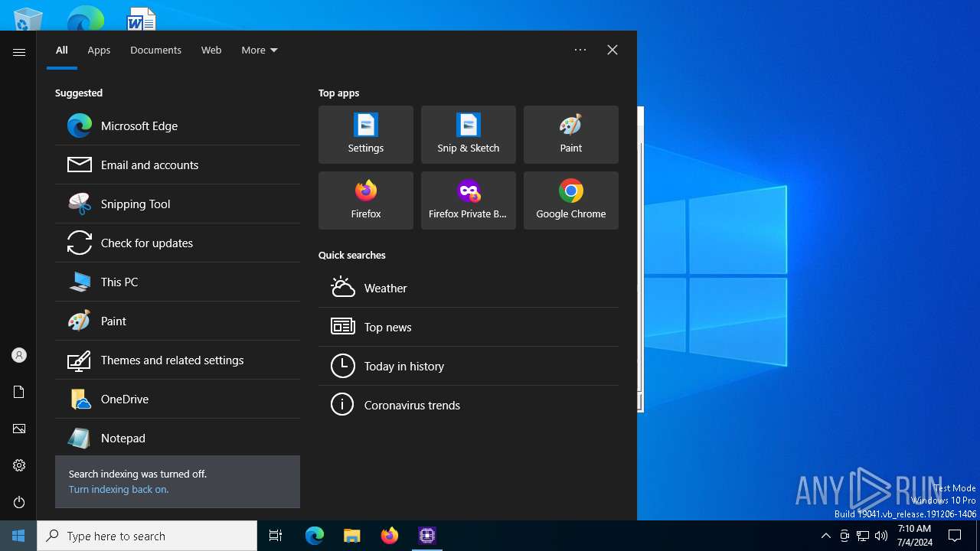Open Microsoft Edge from Suggested list

pyautogui.click(x=178, y=126)
